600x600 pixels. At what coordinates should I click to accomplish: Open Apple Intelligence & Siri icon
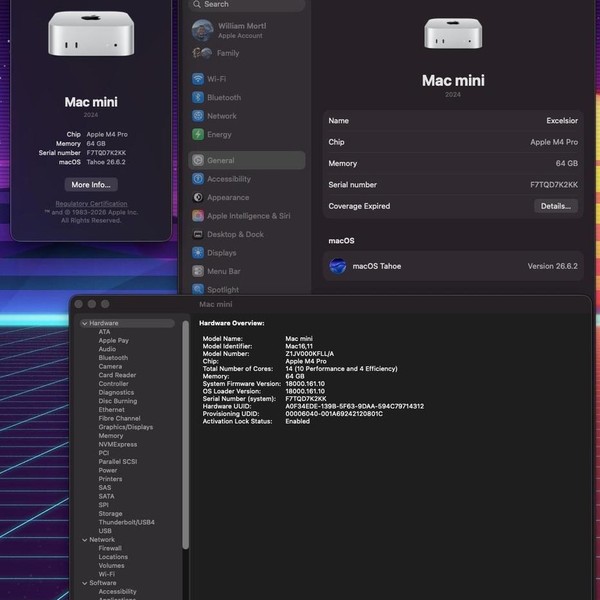[x=198, y=216]
